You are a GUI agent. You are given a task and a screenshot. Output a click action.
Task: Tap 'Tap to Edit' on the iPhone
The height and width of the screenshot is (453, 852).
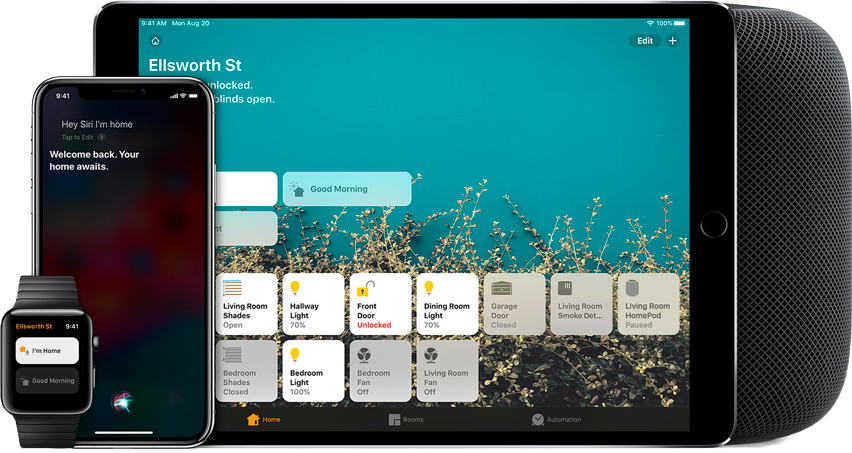[83, 137]
